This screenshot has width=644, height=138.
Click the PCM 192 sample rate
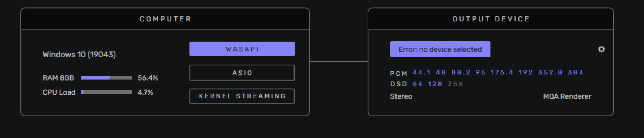tap(525, 72)
